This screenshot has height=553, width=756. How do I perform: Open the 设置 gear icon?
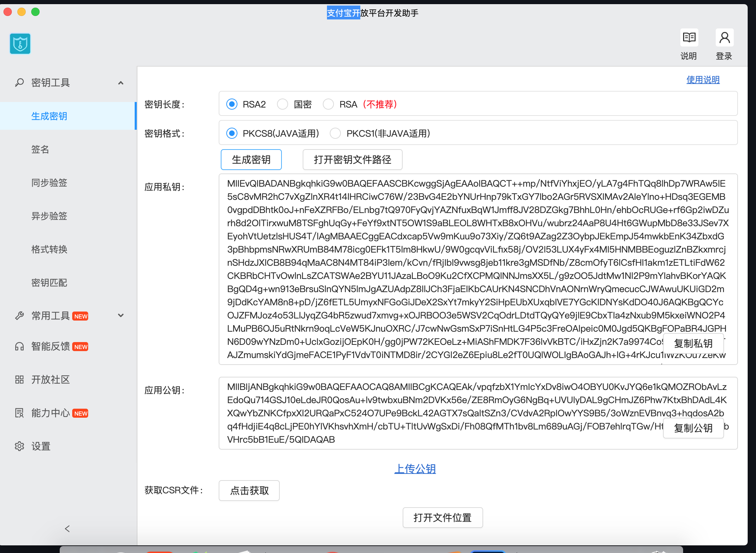19,446
